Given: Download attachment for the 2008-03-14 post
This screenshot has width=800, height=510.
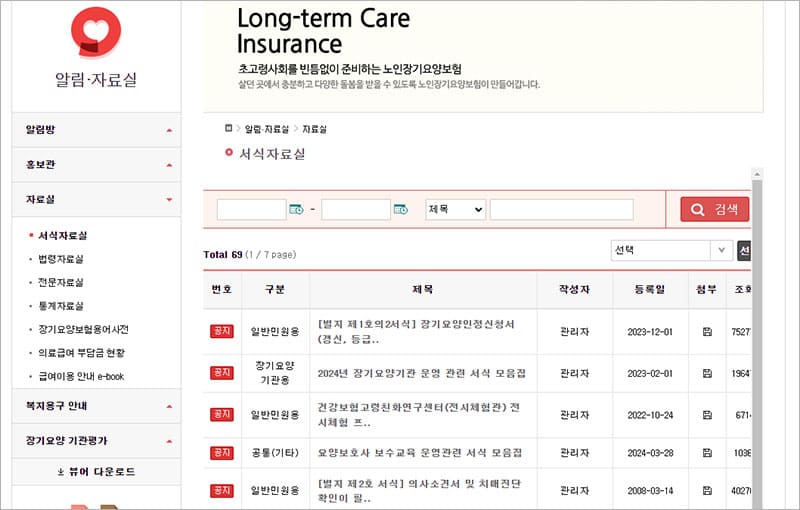Looking at the screenshot, I should pyautogui.click(x=707, y=491).
